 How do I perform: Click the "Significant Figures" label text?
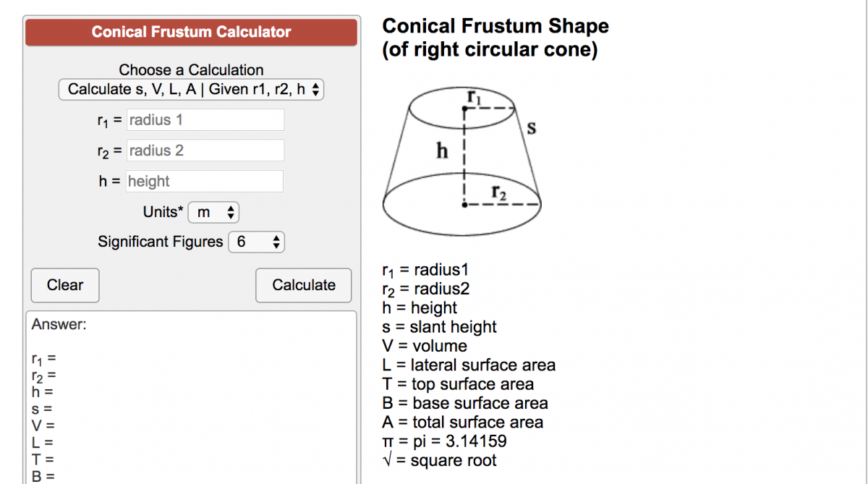tap(160, 242)
